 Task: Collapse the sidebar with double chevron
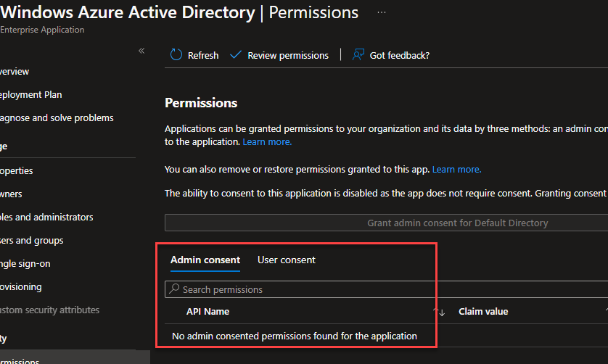(141, 51)
